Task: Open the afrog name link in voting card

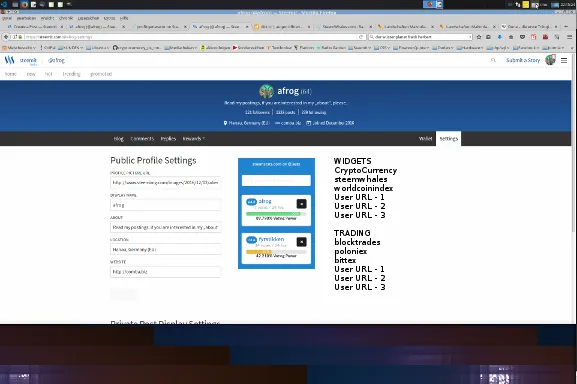Action: [265, 201]
